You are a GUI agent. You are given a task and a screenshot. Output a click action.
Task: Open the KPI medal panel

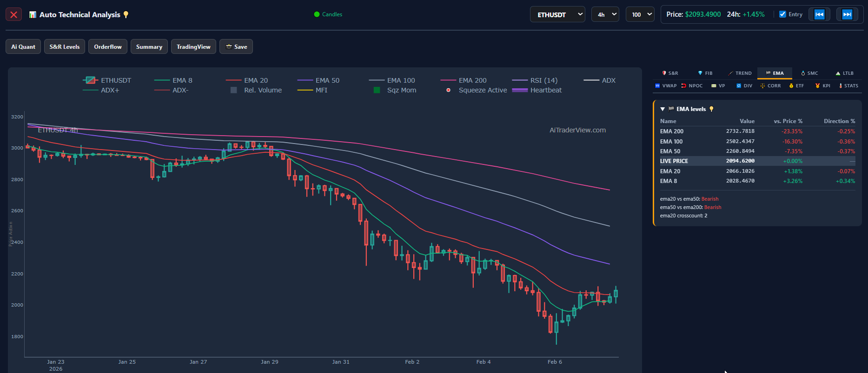(822, 85)
